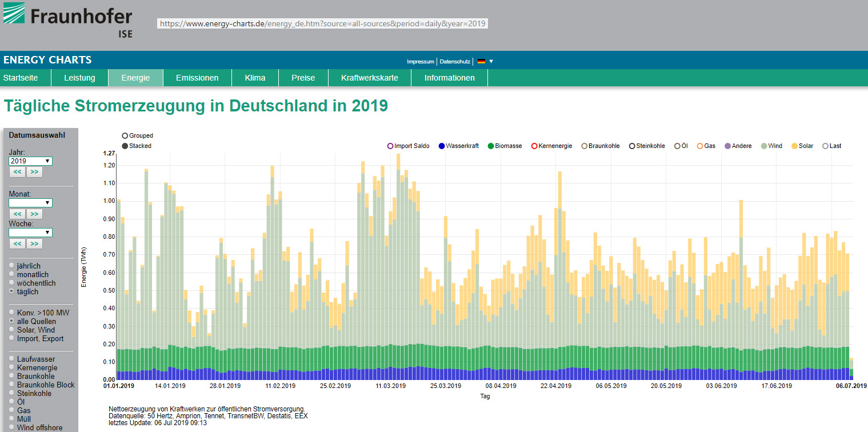Hide Wind series via legend icon
The image size is (868, 432).
tap(764, 146)
